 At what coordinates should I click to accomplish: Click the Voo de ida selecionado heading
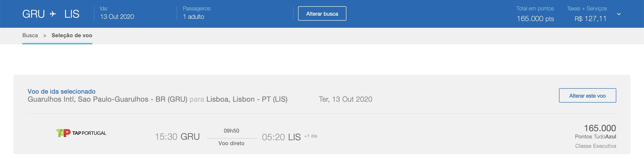point(61,91)
